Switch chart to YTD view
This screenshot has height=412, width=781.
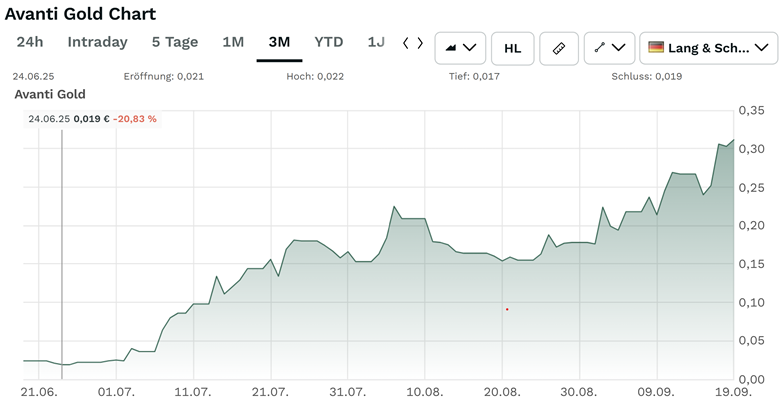coord(329,42)
